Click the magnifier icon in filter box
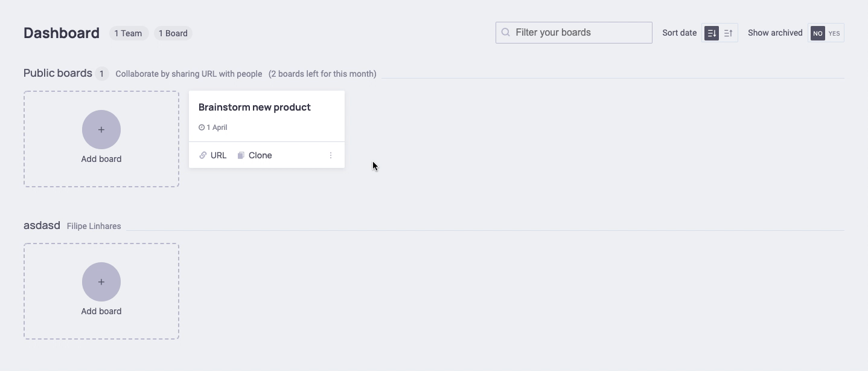 click(506, 33)
